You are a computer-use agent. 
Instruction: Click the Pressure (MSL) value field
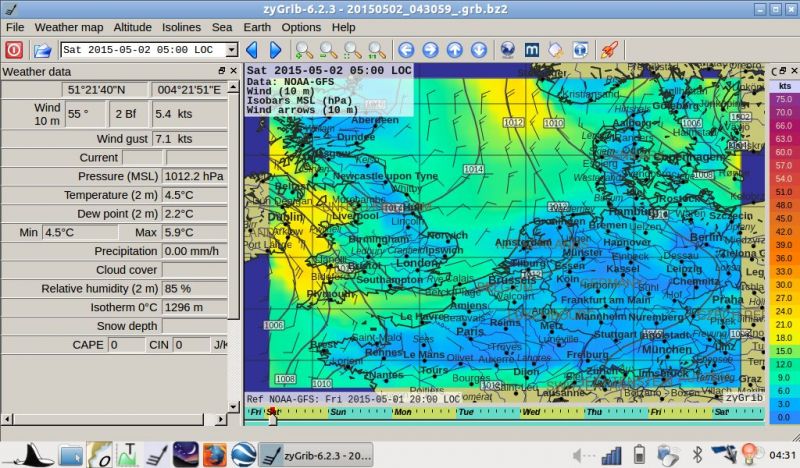click(x=194, y=176)
